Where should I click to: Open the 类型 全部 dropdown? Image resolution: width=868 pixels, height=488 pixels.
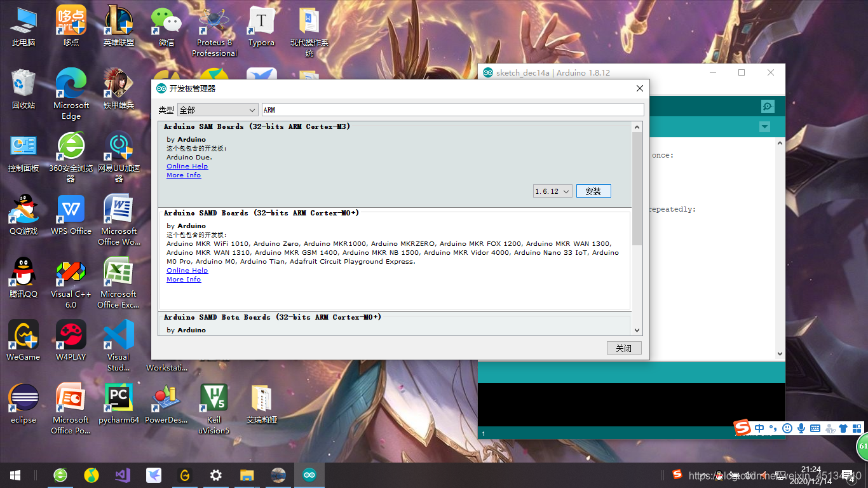point(218,110)
